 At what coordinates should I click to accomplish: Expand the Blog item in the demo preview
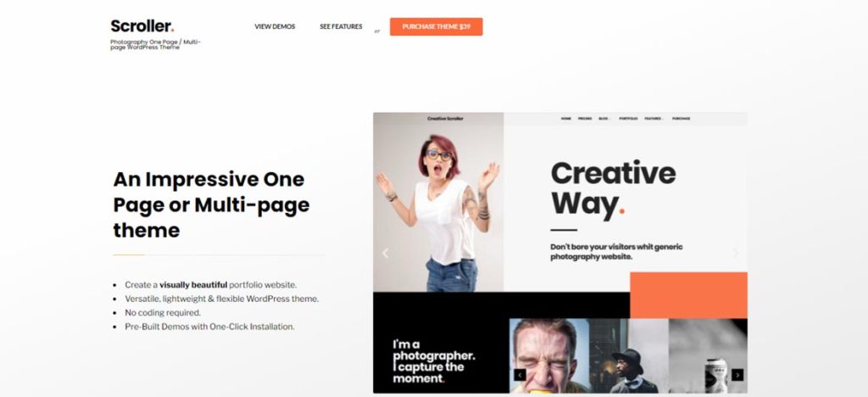(604, 119)
